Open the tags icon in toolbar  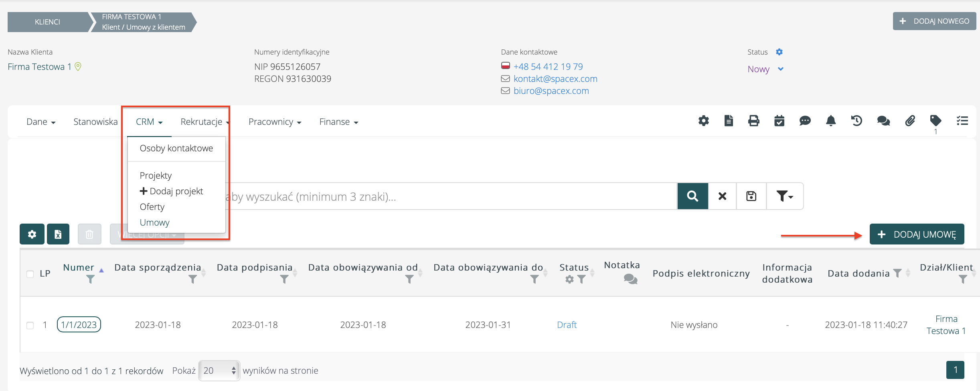tap(935, 120)
